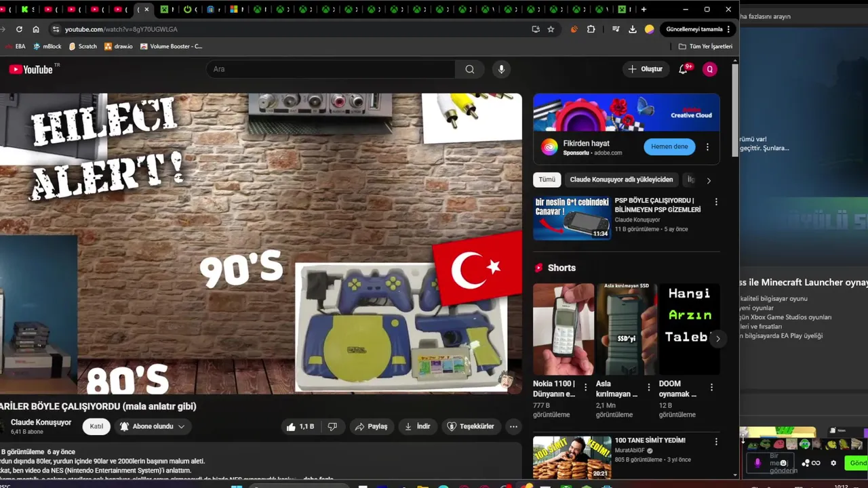Image resolution: width=868 pixels, height=488 pixels.
Task: Open options for the Adobe sponsored ad
Action: pos(707,147)
